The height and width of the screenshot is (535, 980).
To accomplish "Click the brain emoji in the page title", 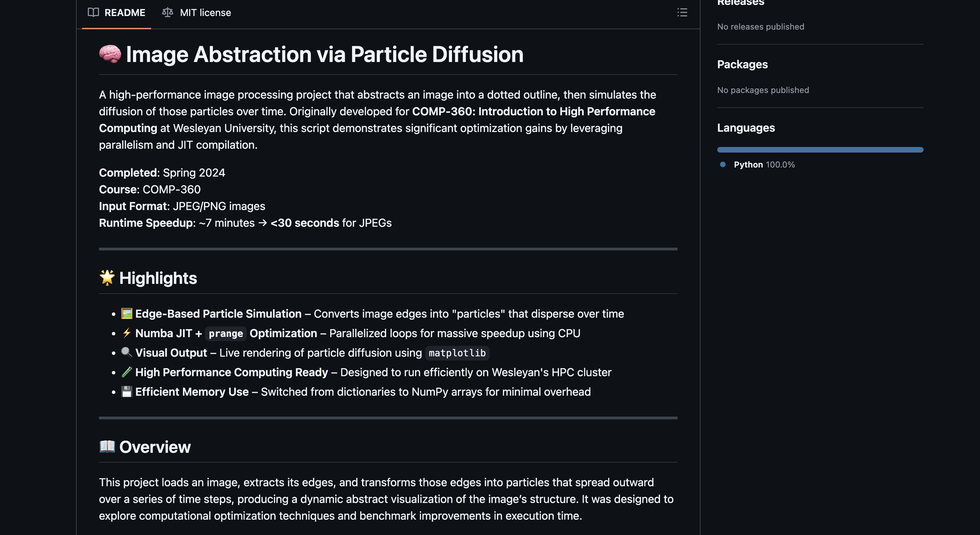I will (x=109, y=54).
